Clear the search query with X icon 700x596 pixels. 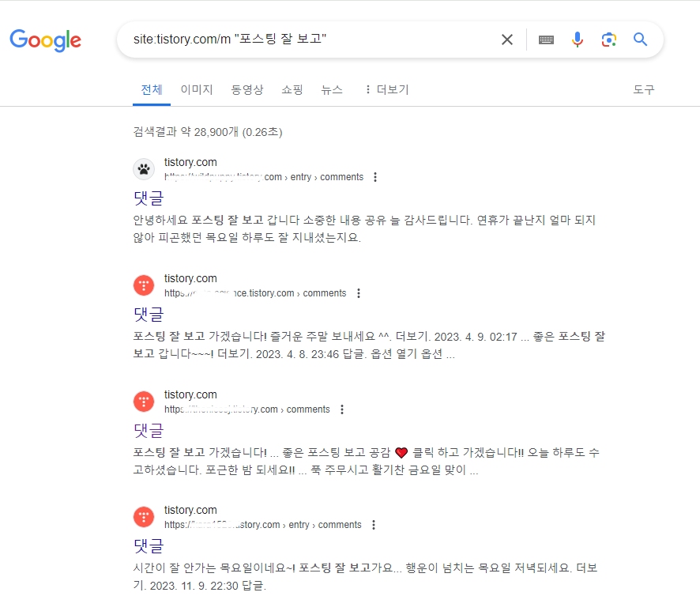point(507,40)
